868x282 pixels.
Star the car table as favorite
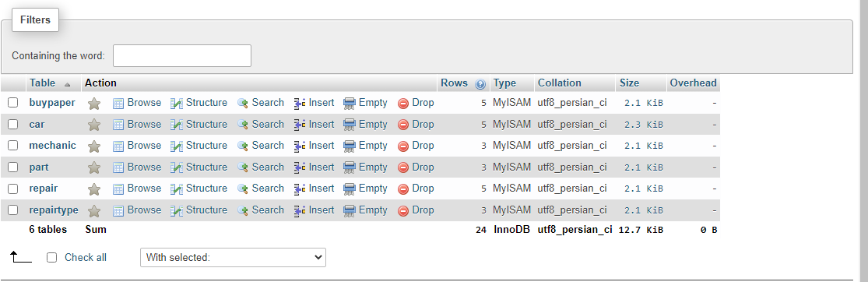point(94,125)
